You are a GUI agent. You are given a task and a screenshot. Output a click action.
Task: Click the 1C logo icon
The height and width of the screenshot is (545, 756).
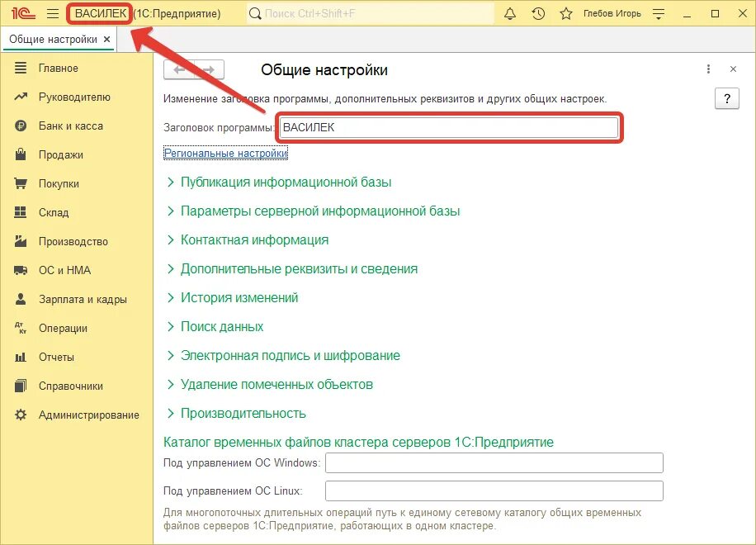pyautogui.click(x=23, y=13)
